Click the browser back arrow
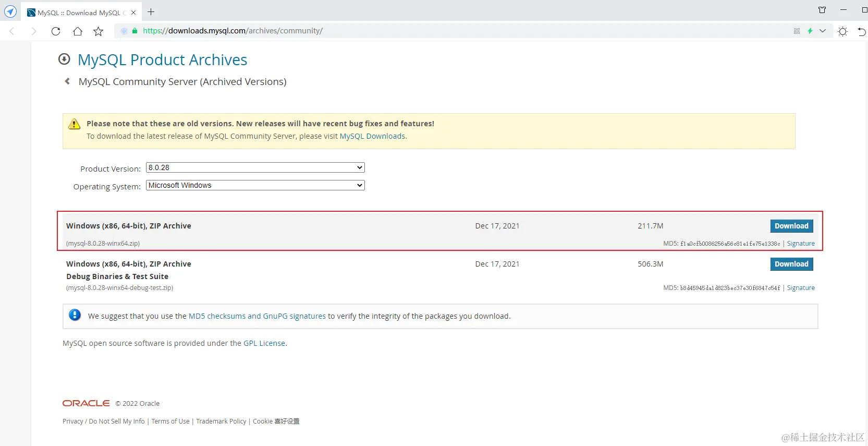 pyautogui.click(x=12, y=31)
